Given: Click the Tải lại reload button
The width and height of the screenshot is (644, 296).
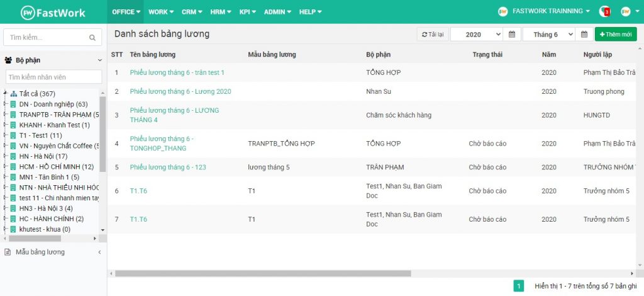Looking at the screenshot, I should click(x=433, y=35).
